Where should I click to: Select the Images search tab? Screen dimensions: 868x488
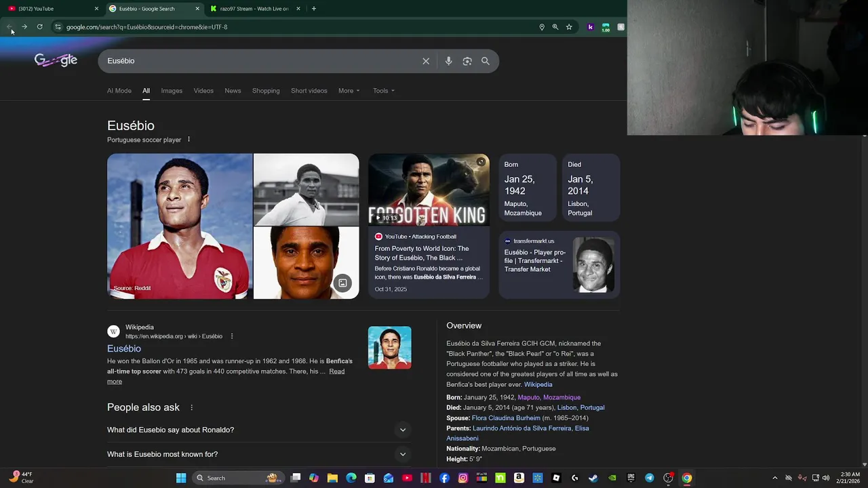[172, 91]
